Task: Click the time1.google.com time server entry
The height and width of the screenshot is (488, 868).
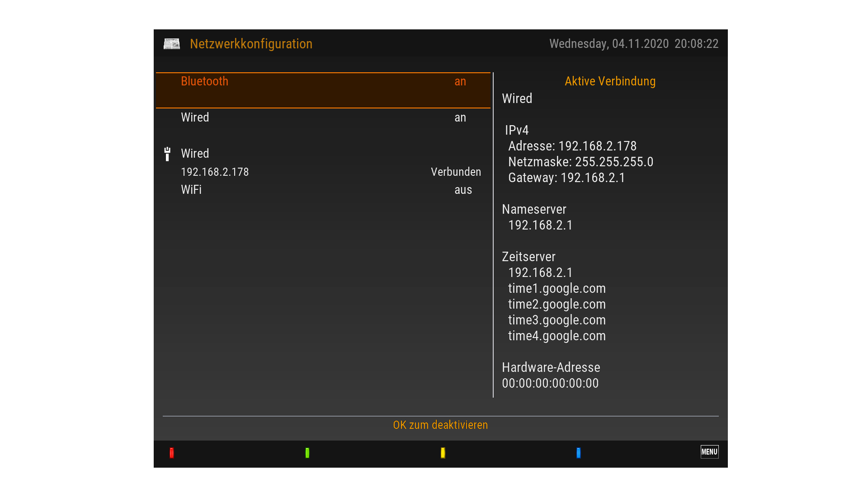Action: pyautogui.click(x=557, y=288)
